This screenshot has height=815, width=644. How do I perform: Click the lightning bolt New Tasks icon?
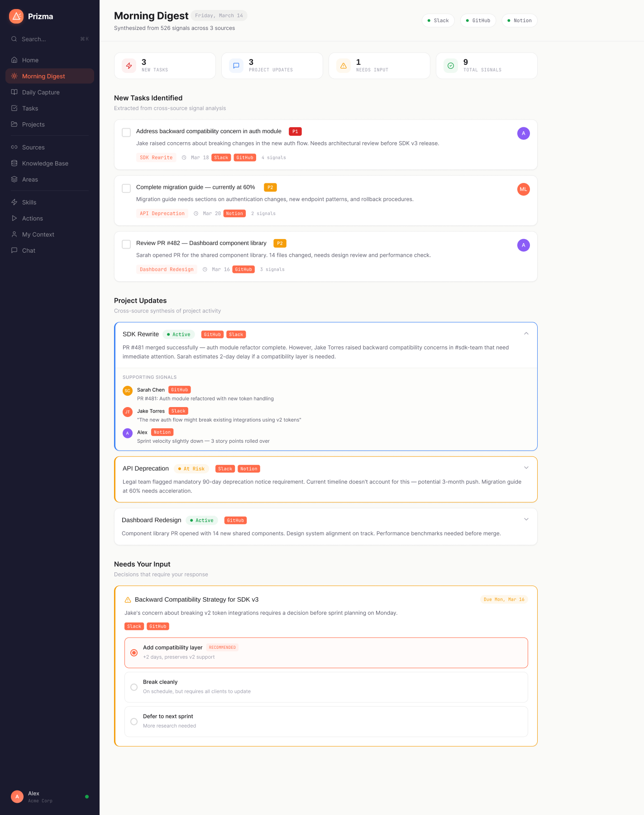(129, 66)
